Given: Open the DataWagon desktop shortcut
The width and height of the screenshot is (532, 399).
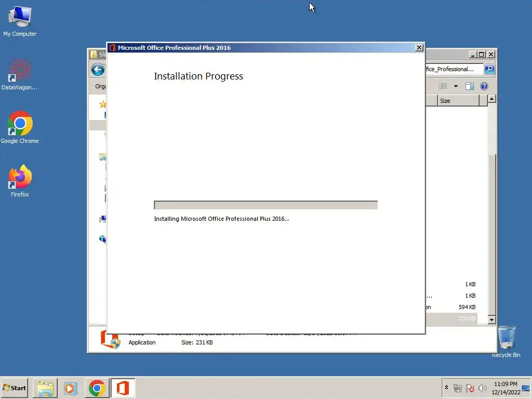Looking at the screenshot, I should click(x=20, y=75).
